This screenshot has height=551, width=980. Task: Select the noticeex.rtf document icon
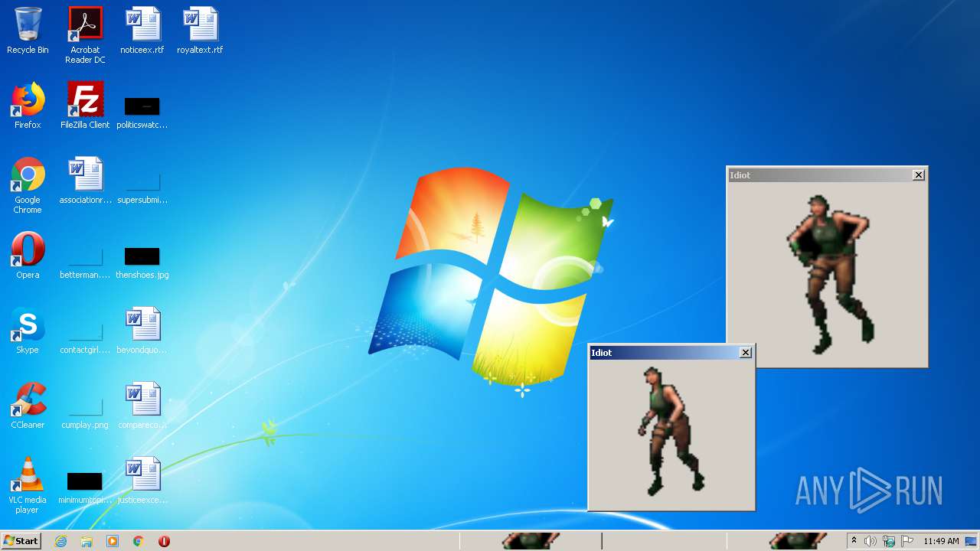pos(142,31)
